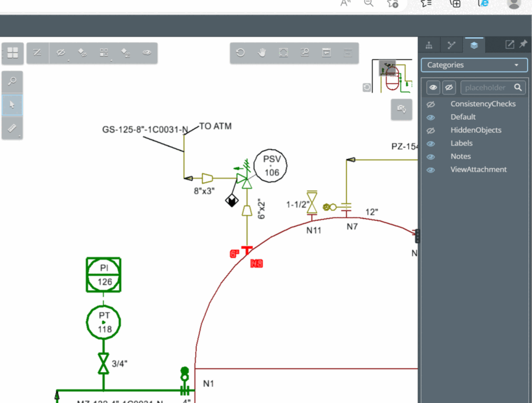Open the Categories dropdown
Image resolution: width=532 pixels, height=403 pixels.
tap(473, 65)
